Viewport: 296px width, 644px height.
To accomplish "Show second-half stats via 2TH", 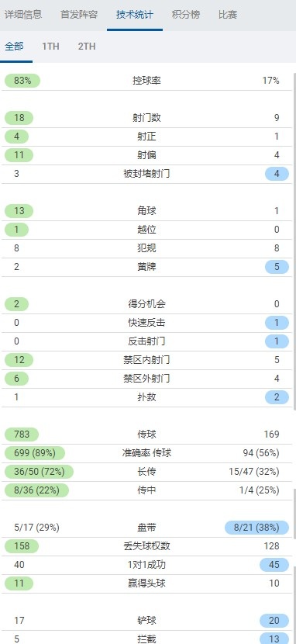I will (x=87, y=46).
